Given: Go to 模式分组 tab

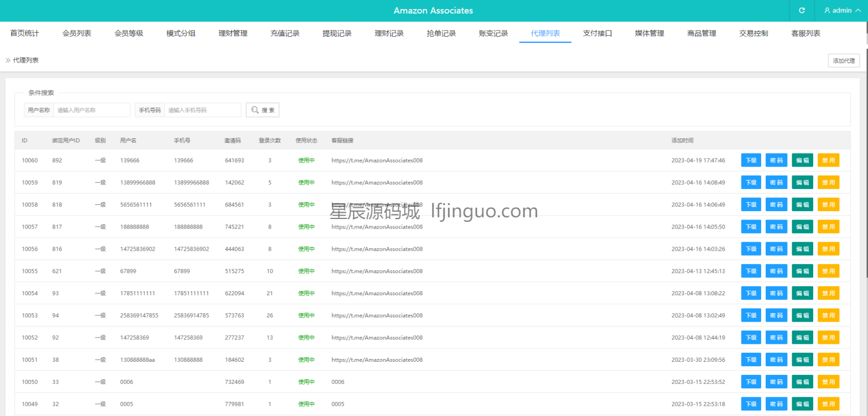Looking at the screenshot, I should [x=181, y=33].
